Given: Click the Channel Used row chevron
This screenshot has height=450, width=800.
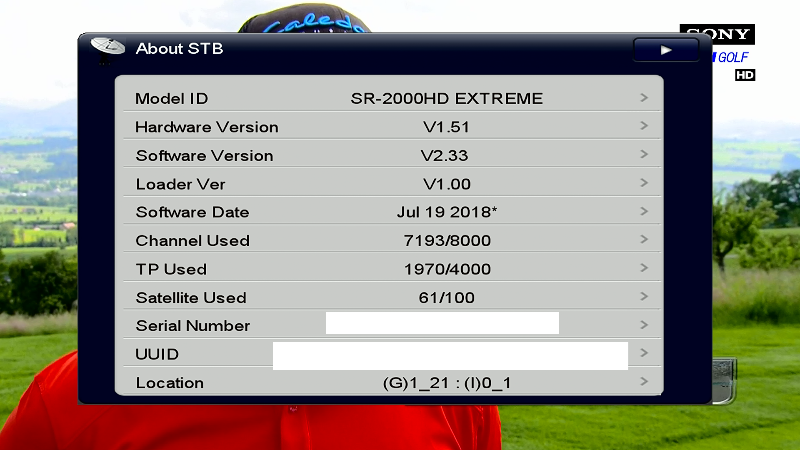Looking at the screenshot, I should [x=644, y=240].
